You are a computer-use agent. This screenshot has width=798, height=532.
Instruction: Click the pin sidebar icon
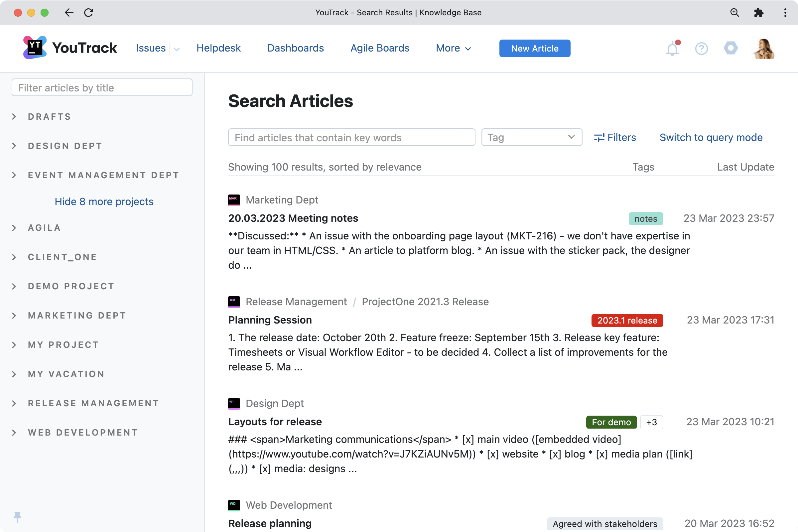point(17,517)
